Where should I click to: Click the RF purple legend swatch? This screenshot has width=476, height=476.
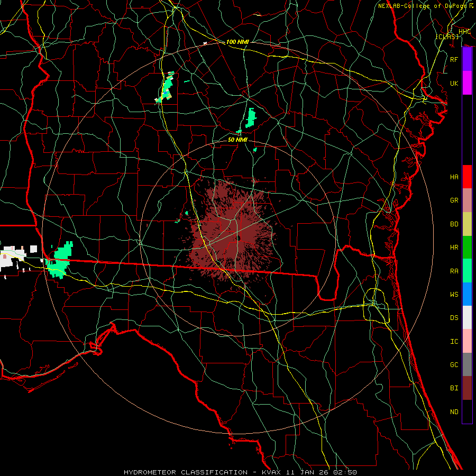click(x=467, y=59)
